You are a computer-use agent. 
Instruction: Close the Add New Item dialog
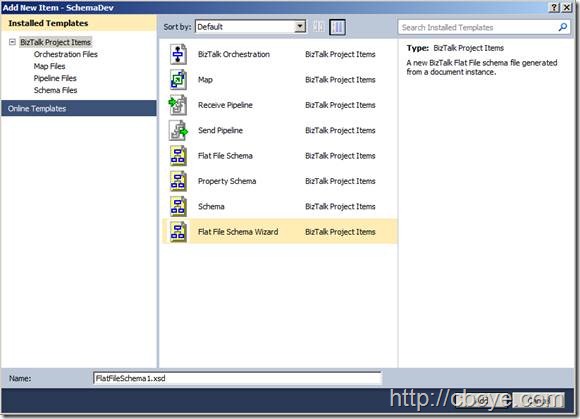click(567, 7)
